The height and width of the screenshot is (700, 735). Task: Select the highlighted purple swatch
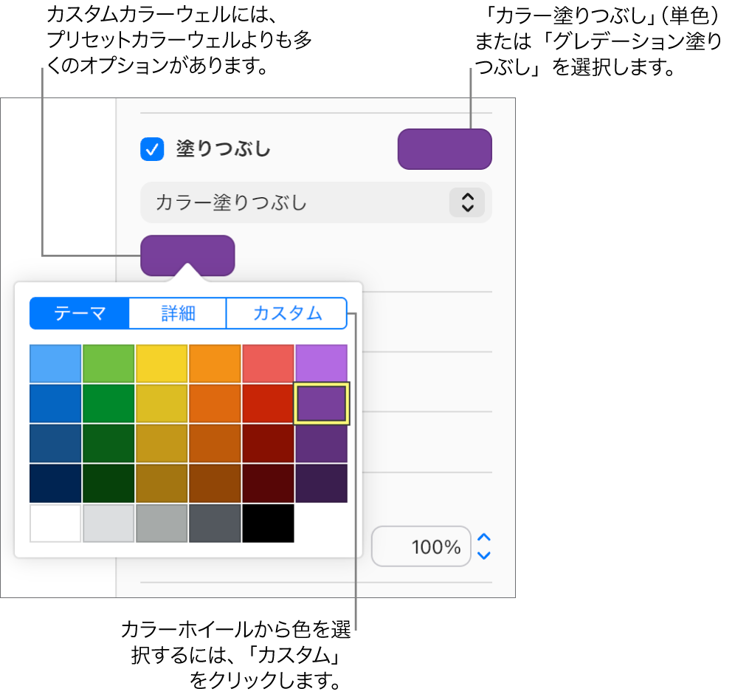coord(321,402)
